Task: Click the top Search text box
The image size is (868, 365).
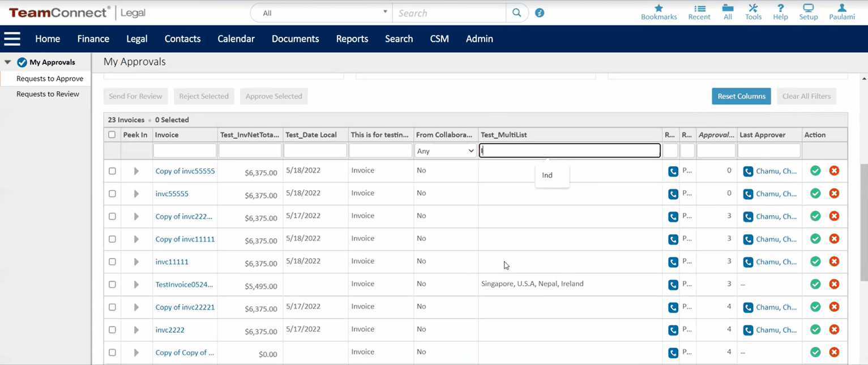Action: tap(450, 13)
